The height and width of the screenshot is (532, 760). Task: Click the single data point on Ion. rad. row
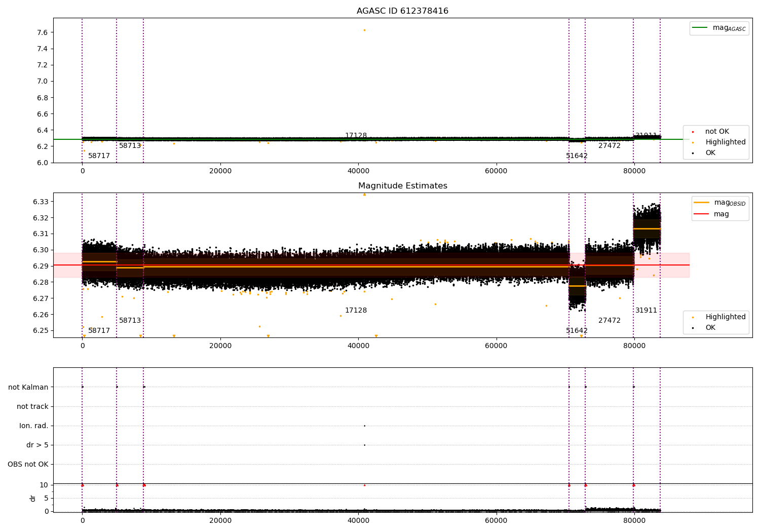[x=364, y=426]
